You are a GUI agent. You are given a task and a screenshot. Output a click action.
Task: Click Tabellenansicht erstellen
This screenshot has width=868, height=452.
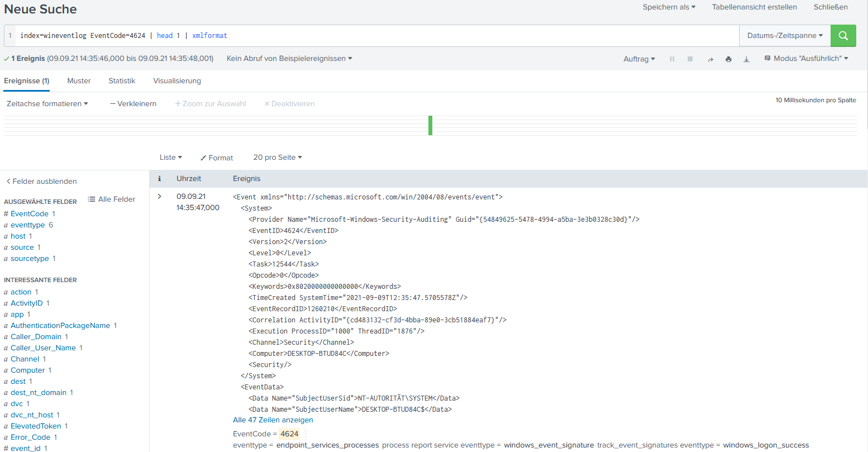click(754, 7)
